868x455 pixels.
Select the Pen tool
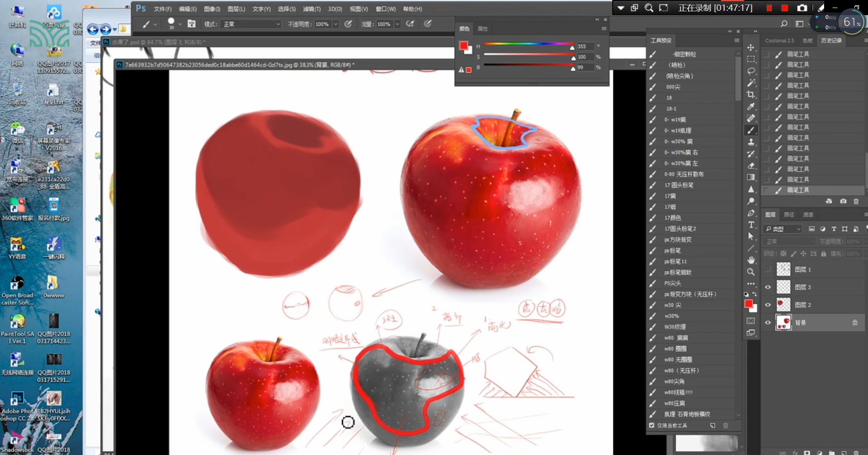tap(751, 213)
